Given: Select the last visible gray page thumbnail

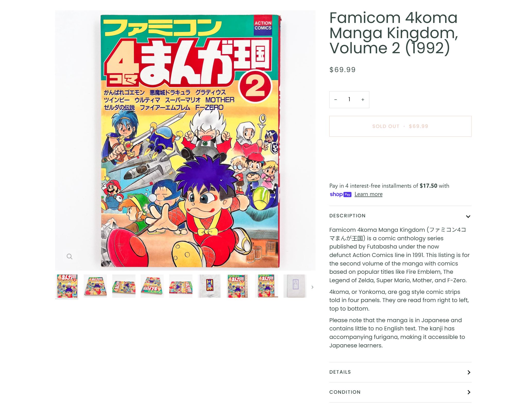Looking at the screenshot, I should [x=295, y=286].
